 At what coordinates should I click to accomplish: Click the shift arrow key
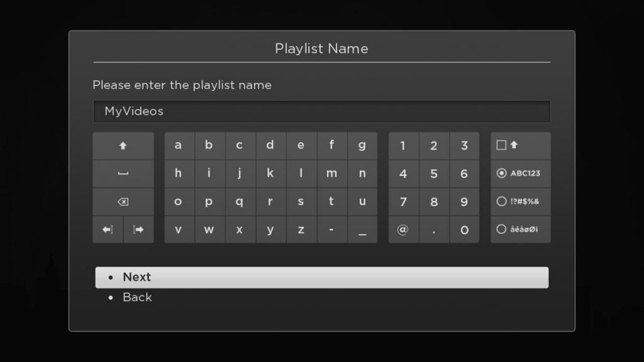(x=123, y=146)
